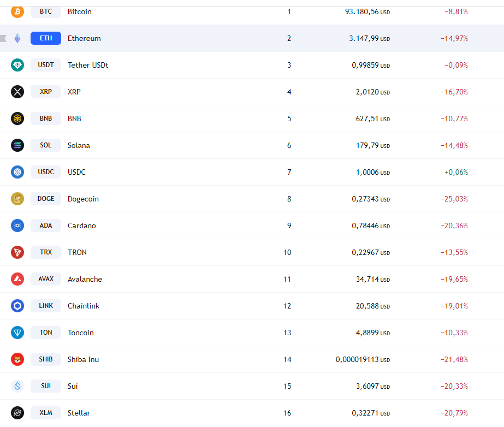The height and width of the screenshot is (427, 504).
Task: Select the price 0,99859 USD
Action: 371,66
